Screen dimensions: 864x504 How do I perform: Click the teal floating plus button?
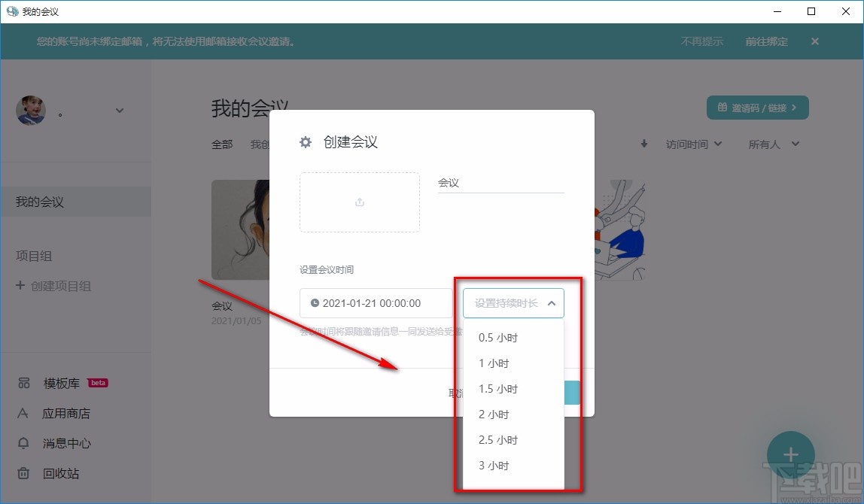coord(790,454)
